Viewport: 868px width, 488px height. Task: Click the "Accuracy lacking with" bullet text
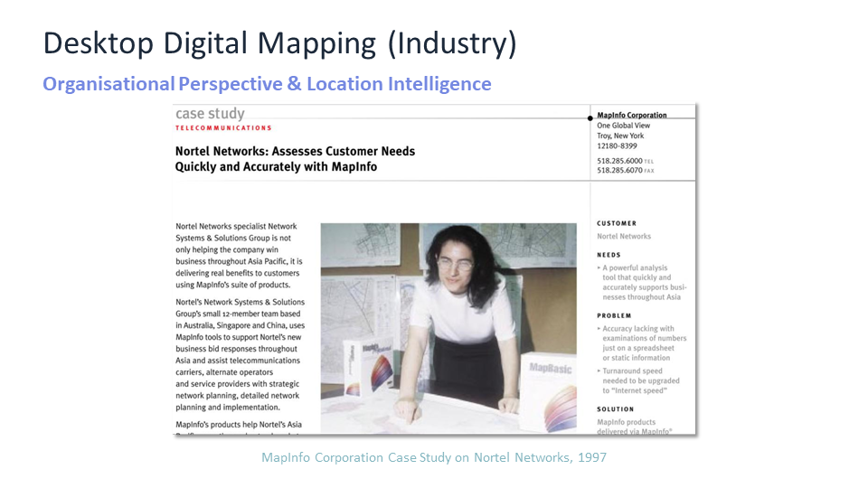(x=638, y=329)
